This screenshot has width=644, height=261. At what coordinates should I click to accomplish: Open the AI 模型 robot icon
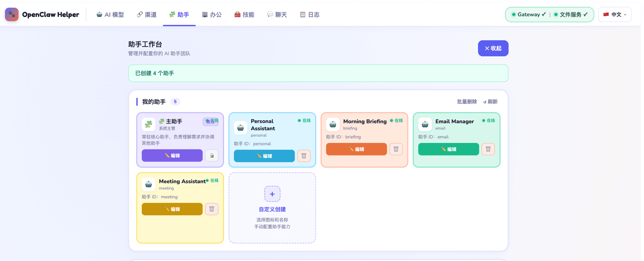(x=99, y=14)
